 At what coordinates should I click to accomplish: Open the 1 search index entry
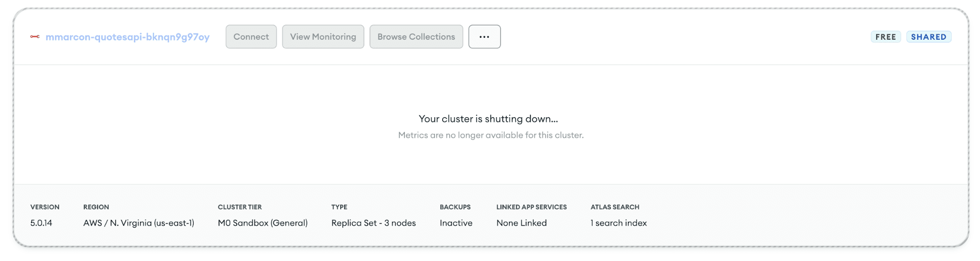coord(618,223)
